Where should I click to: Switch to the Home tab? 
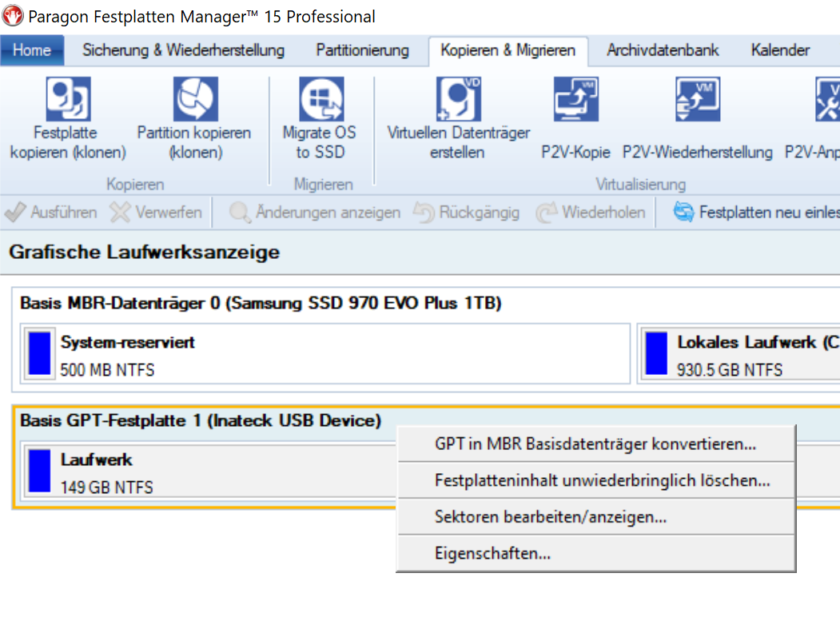(x=32, y=50)
